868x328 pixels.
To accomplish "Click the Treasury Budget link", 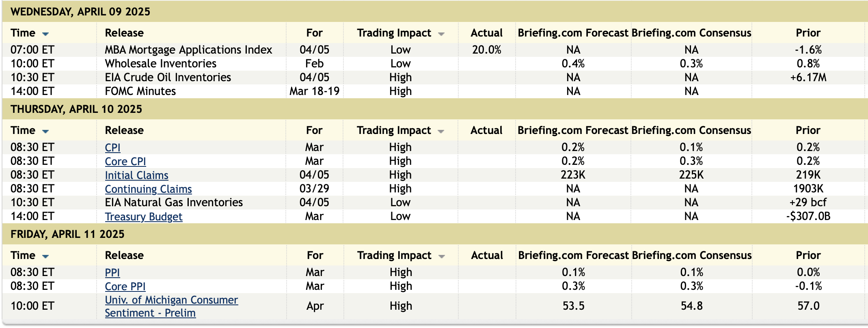I will click(x=143, y=216).
